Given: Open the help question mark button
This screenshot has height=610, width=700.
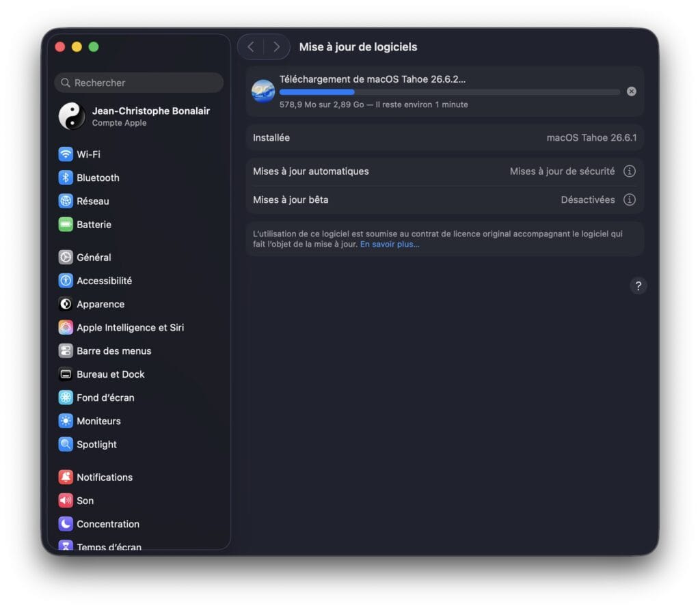Looking at the screenshot, I should [x=638, y=286].
